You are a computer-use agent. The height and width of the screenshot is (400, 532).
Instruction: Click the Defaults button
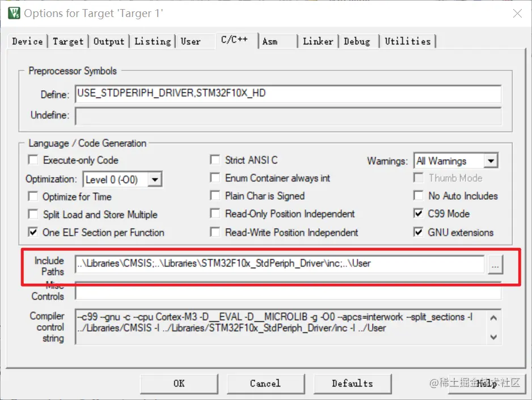(x=353, y=384)
